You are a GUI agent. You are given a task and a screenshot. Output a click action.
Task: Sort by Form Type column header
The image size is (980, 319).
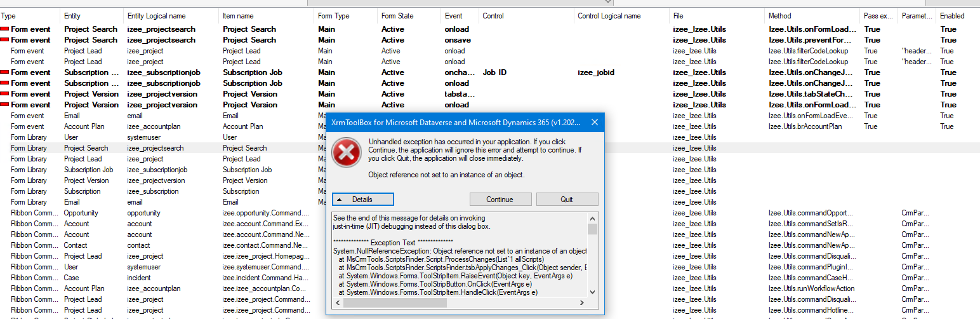pyautogui.click(x=334, y=16)
